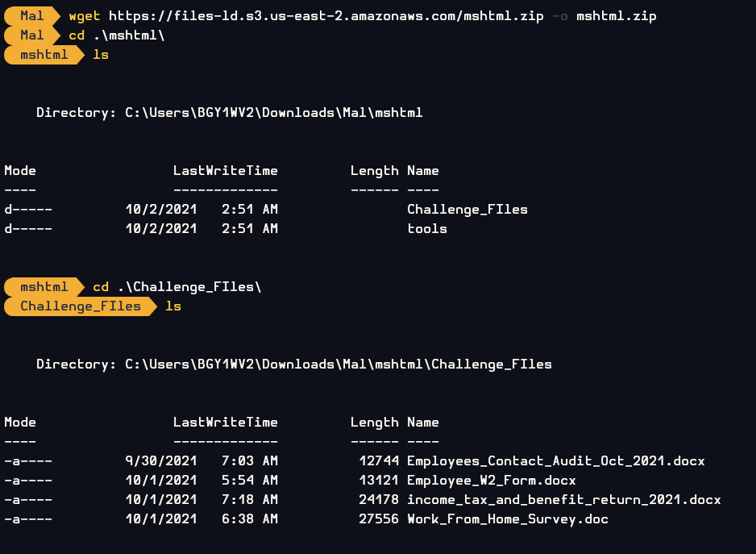Click the ls command after Challenge_FIles prompt
The image size is (756, 554).
[173, 306]
